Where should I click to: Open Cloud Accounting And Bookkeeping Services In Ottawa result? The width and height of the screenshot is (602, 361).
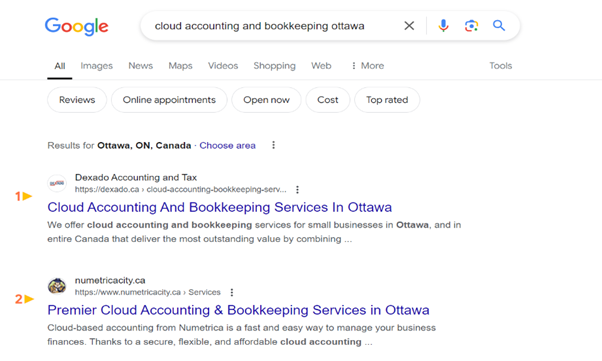[220, 207]
